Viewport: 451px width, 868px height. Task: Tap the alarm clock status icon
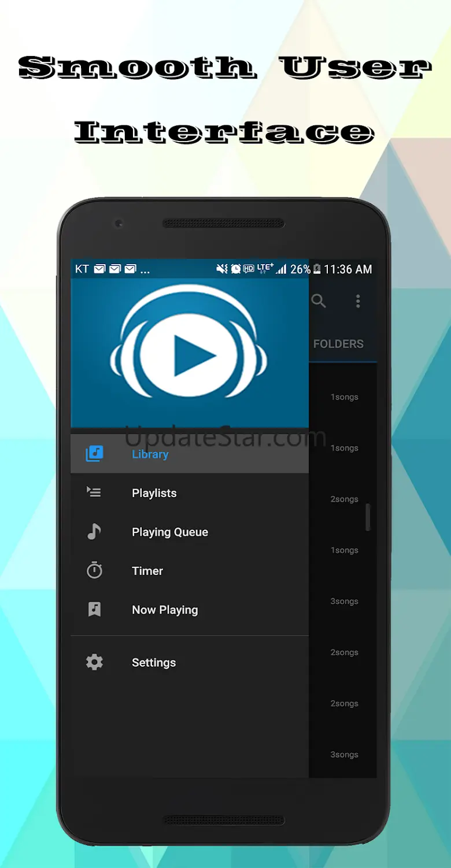pos(236,269)
